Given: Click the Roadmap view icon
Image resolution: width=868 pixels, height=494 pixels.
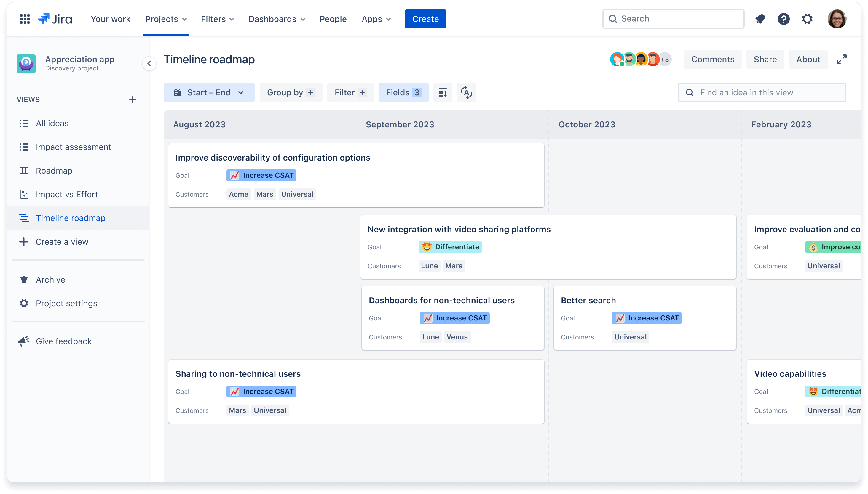Looking at the screenshot, I should pos(24,170).
